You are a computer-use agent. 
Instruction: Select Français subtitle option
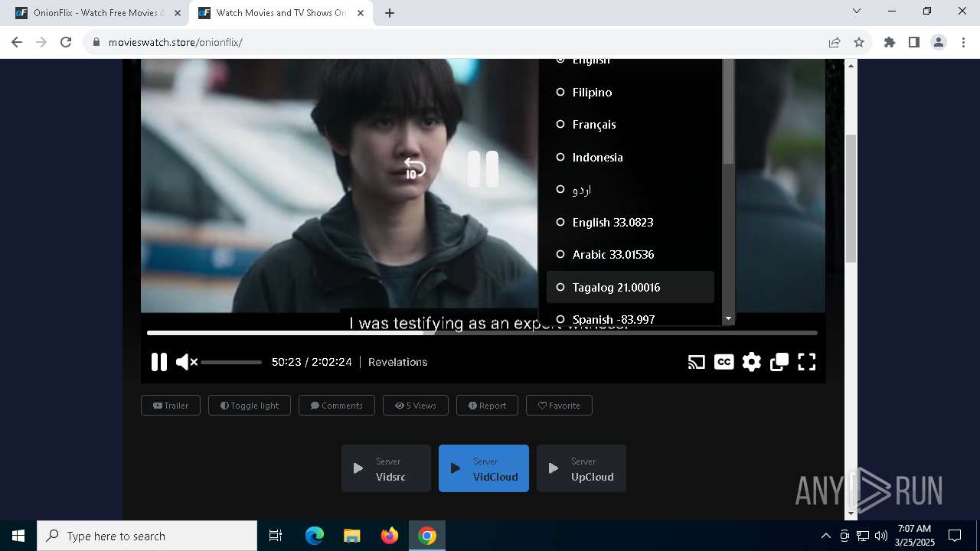tap(630, 124)
